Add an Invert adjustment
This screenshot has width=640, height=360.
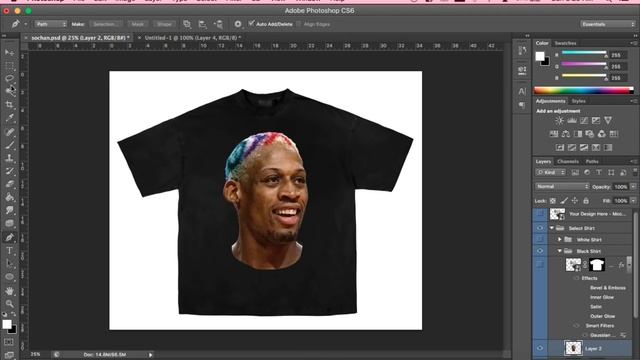pos(560,147)
